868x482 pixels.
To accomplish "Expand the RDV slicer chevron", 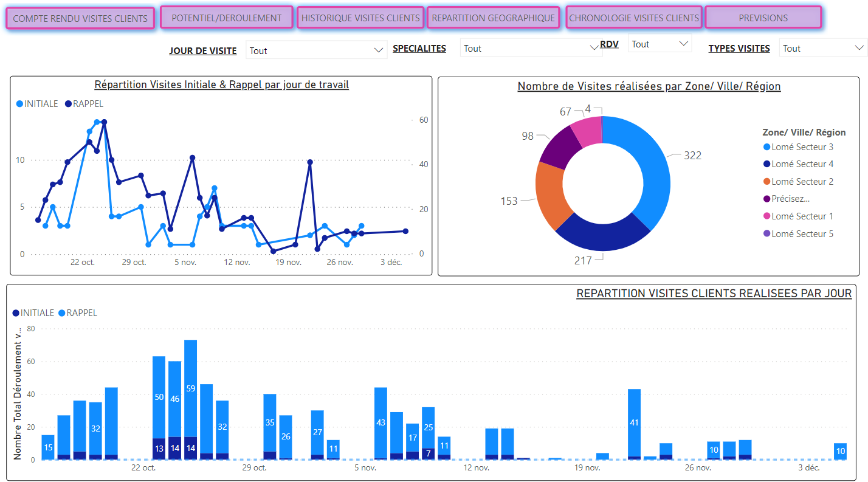I will tap(684, 44).
